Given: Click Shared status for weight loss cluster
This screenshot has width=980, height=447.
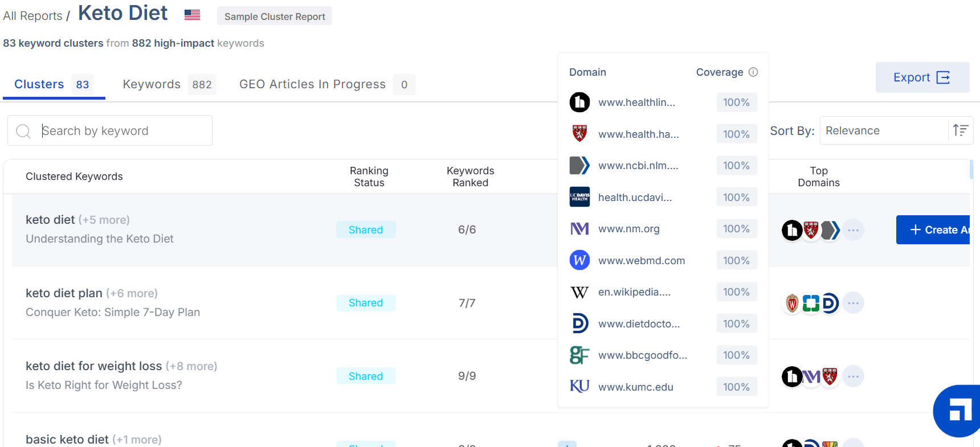Looking at the screenshot, I should pos(366,376).
